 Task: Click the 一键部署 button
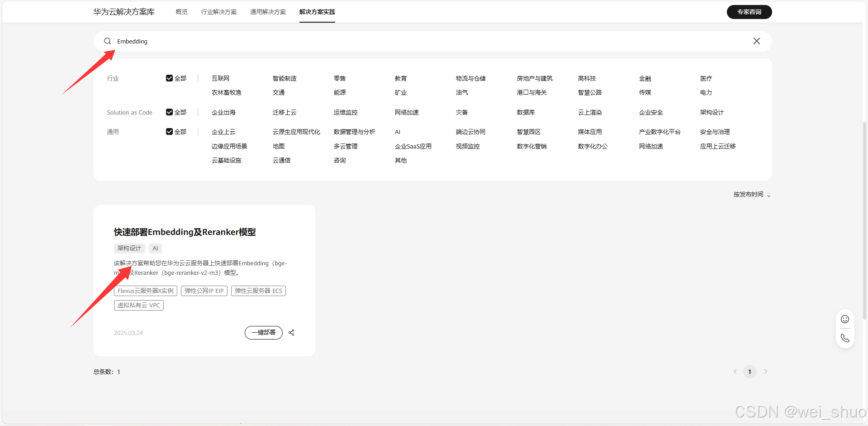(x=263, y=332)
